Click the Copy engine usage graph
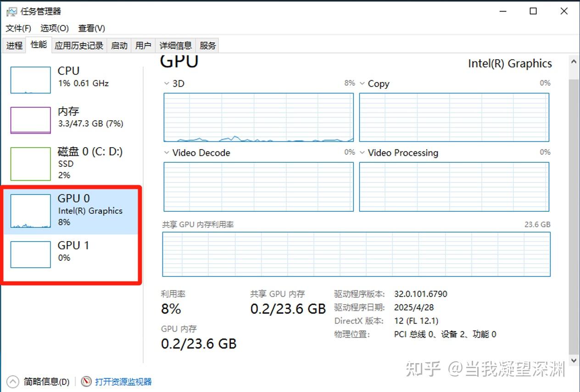580x392 pixels. pyautogui.click(x=454, y=117)
